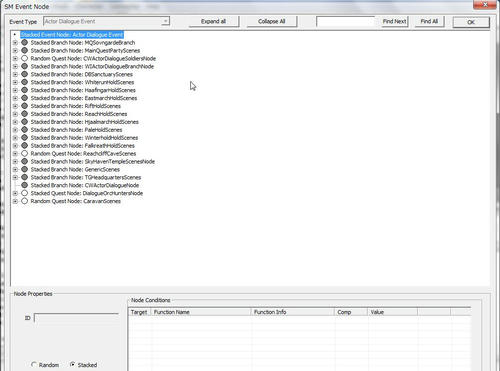Click the circle icon beside MQSovngardeBranch
Screen dimensions: 500x371
pyautogui.click(x=24, y=43)
